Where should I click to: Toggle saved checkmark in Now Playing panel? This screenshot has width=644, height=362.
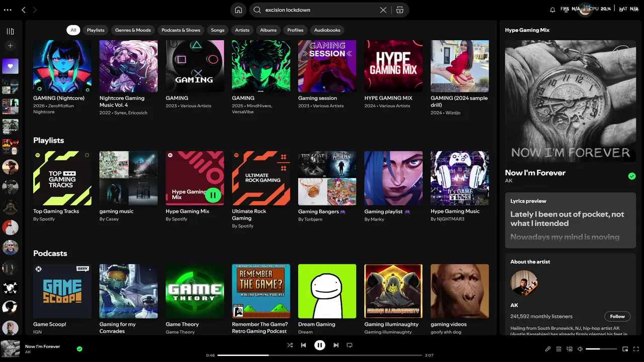click(x=632, y=176)
